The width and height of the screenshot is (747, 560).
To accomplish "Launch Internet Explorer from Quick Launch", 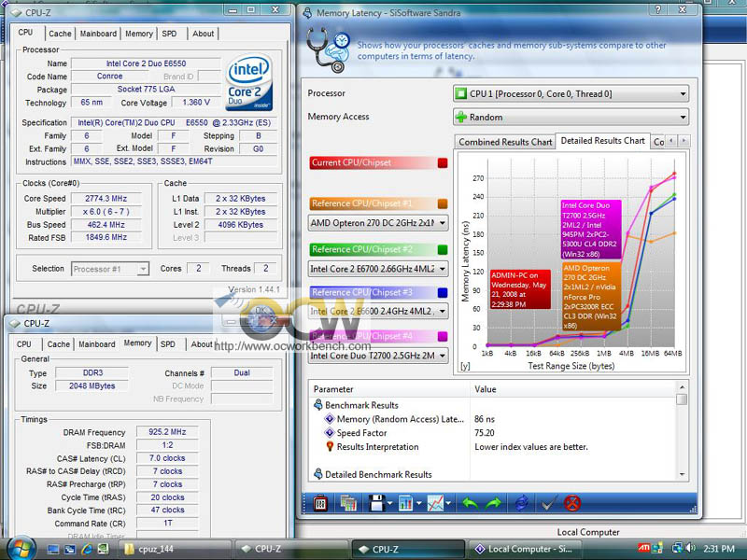I will (x=87, y=549).
